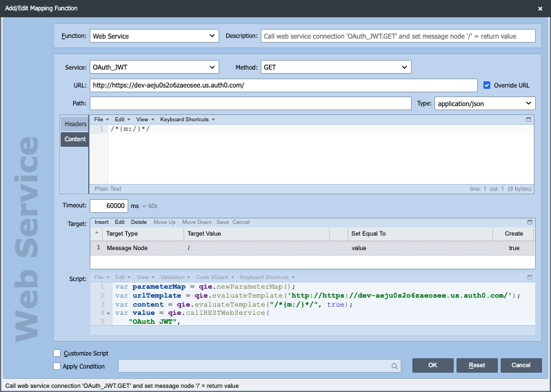
Task: Toggle the Override URL checkbox
Action: tap(487, 85)
